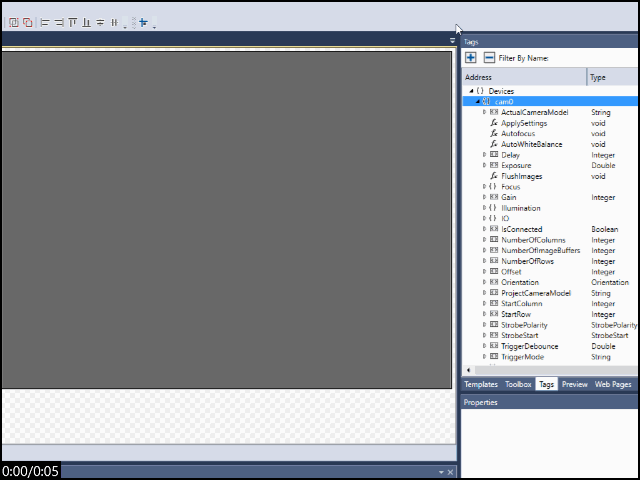
Task: Expand the Focus tag group
Action: (x=484, y=187)
